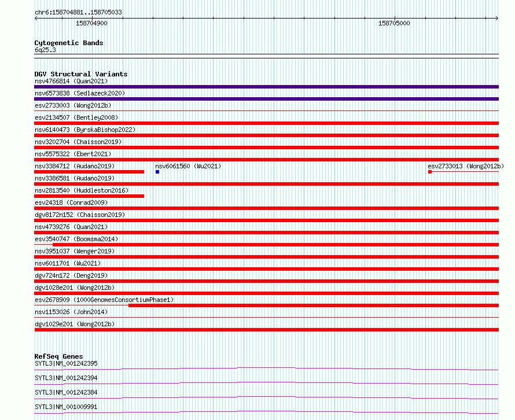515x420 pixels.
Task: Select the Cytogenetic Bands track heading
Action: click(69, 43)
